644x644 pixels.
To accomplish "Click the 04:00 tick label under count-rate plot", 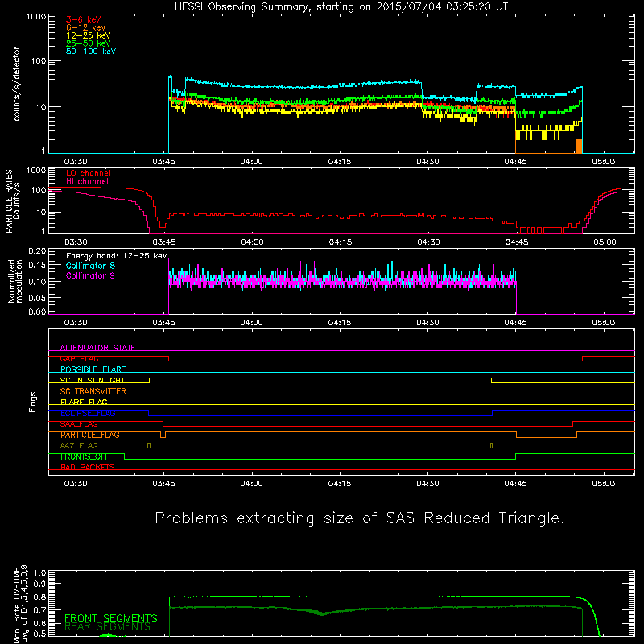I will click(x=251, y=162).
